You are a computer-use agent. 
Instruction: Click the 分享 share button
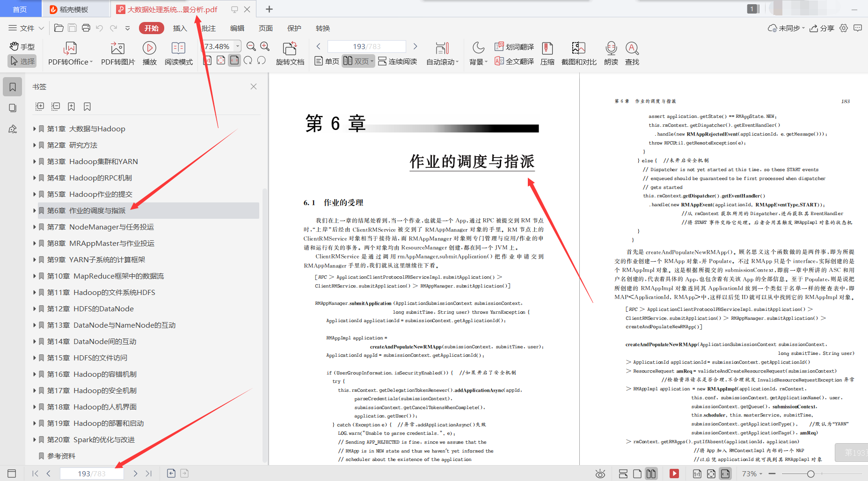tap(822, 28)
